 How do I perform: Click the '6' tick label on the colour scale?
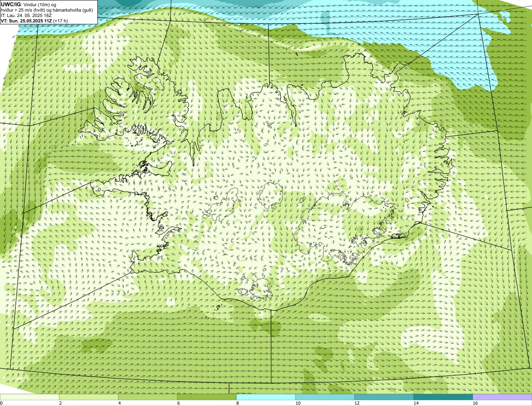click(178, 403)
